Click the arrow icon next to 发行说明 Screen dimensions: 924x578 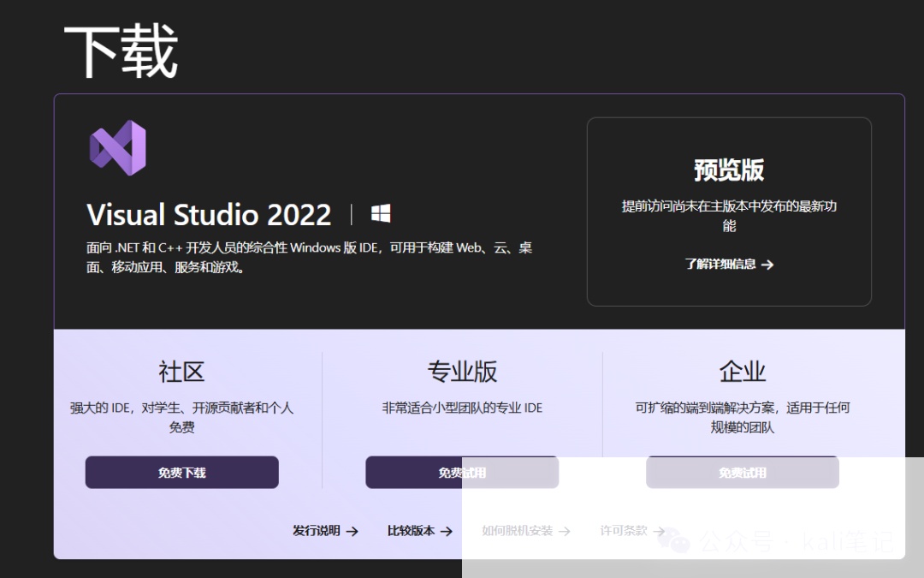(x=352, y=532)
